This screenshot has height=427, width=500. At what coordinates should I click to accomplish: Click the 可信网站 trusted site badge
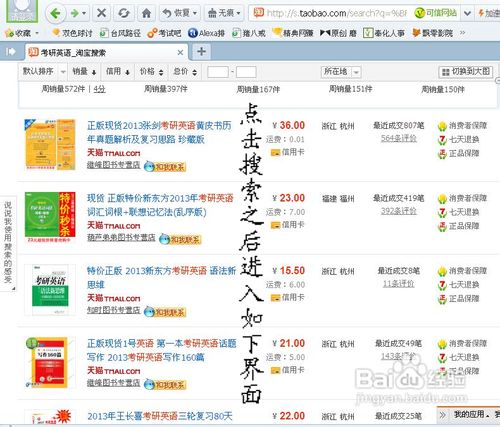435,13
